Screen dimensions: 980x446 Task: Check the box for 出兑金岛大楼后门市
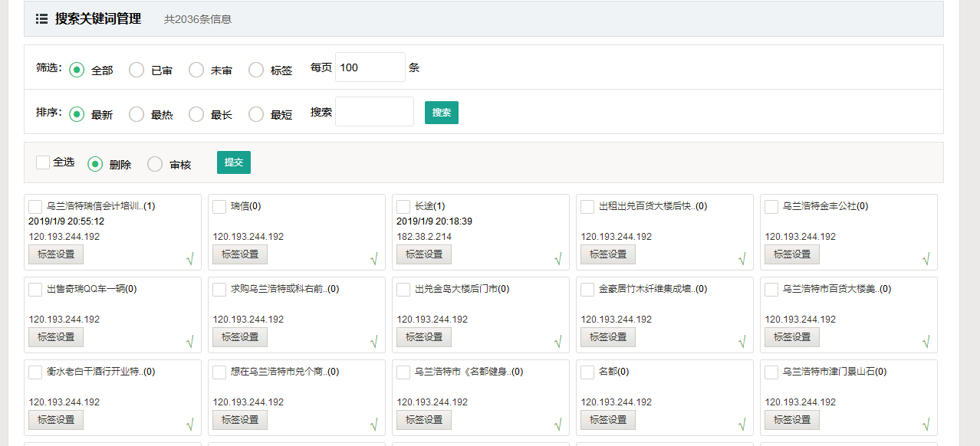[x=403, y=290]
